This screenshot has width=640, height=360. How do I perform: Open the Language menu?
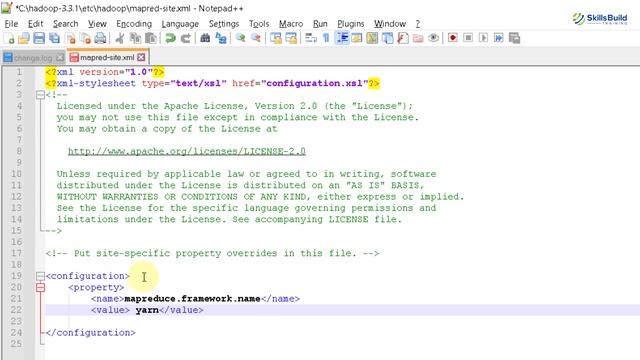(x=180, y=24)
